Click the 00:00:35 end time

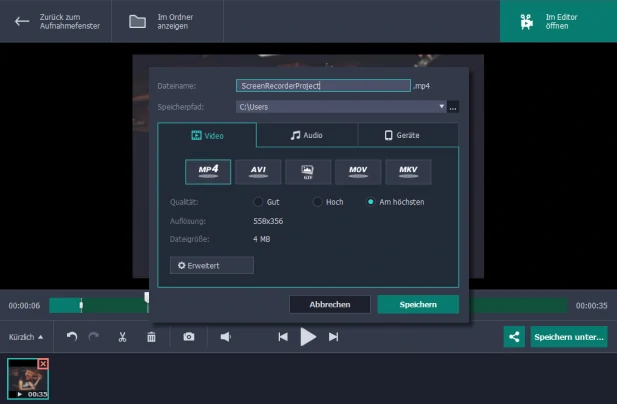click(591, 306)
